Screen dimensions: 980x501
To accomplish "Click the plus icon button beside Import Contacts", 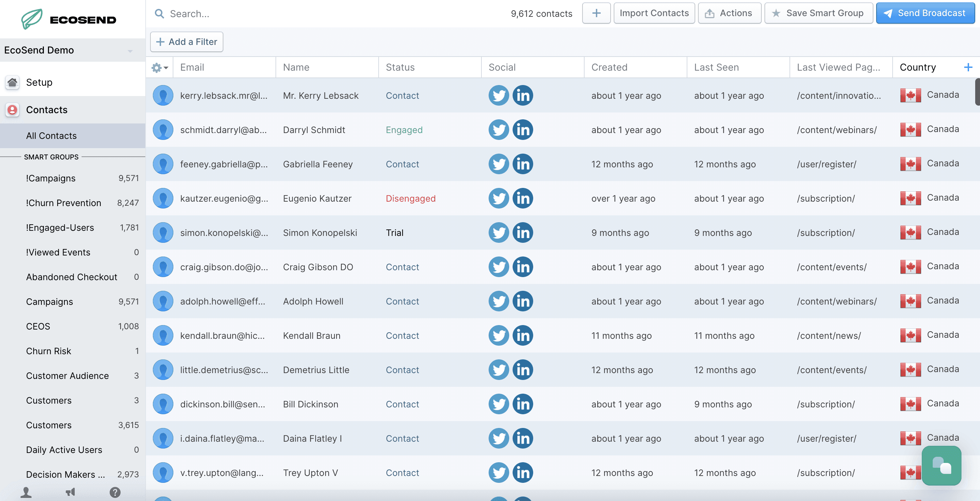I will pyautogui.click(x=596, y=13).
